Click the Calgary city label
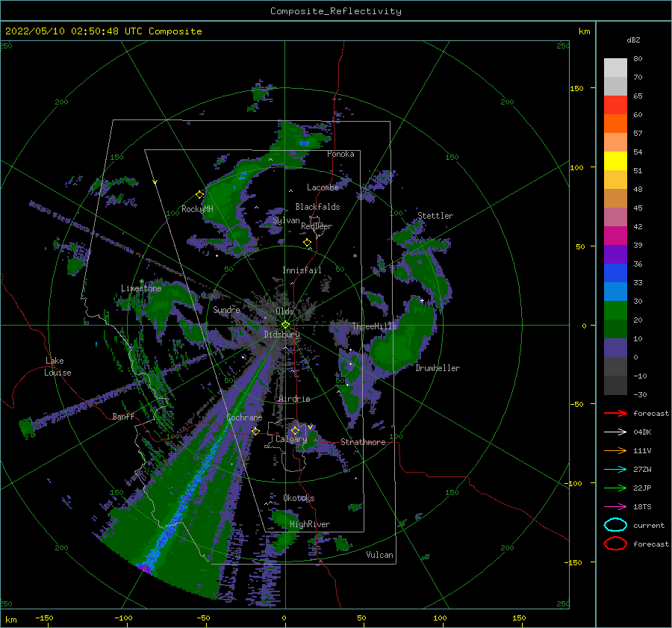The height and width of the screenshot is (628, 672). [291, 439]
